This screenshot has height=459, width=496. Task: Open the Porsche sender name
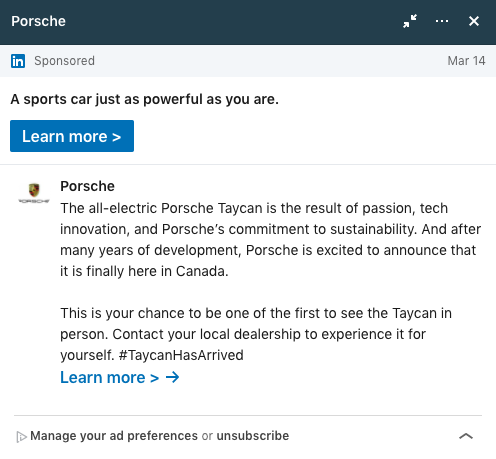pyautogui.click(x=87, y=186)
